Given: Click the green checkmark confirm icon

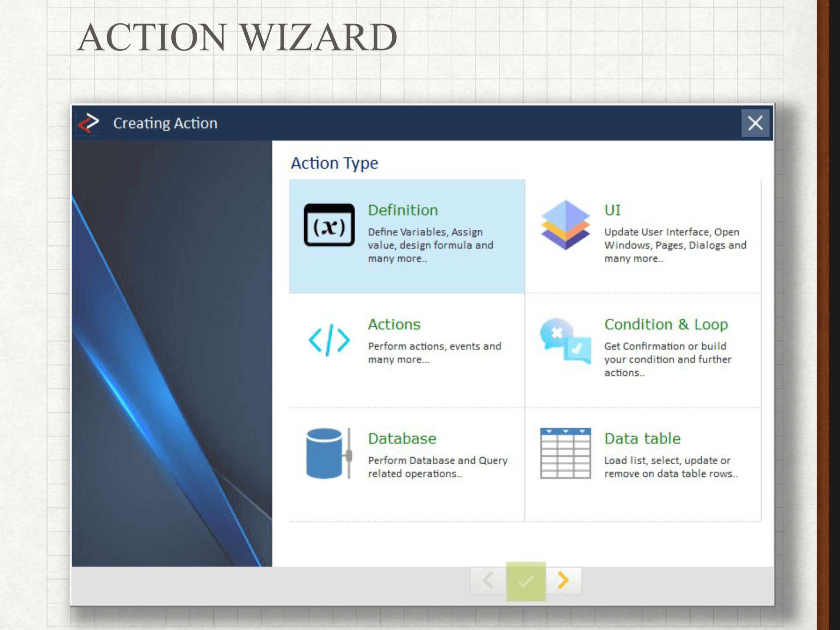Looking at the screenshot, I should (525, 581).
